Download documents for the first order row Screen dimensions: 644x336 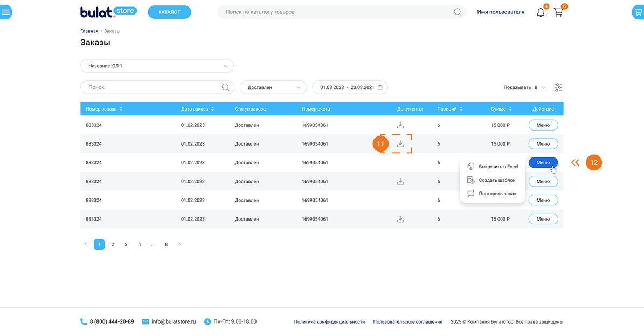pyautogui.click(x=400, y=125)
